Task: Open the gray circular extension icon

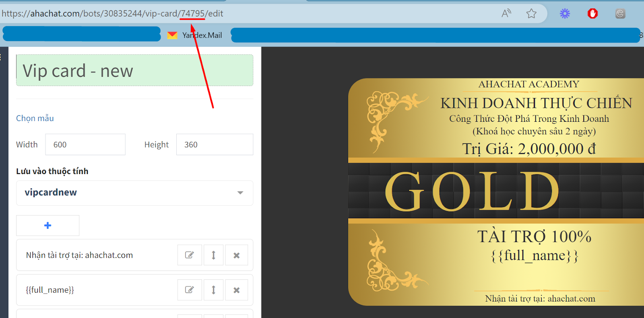Action: [620, 14]
